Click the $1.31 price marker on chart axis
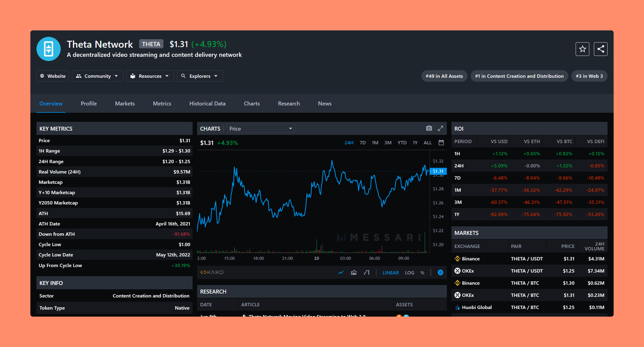Screen dimensions: 644x347 tap(438, 171)
